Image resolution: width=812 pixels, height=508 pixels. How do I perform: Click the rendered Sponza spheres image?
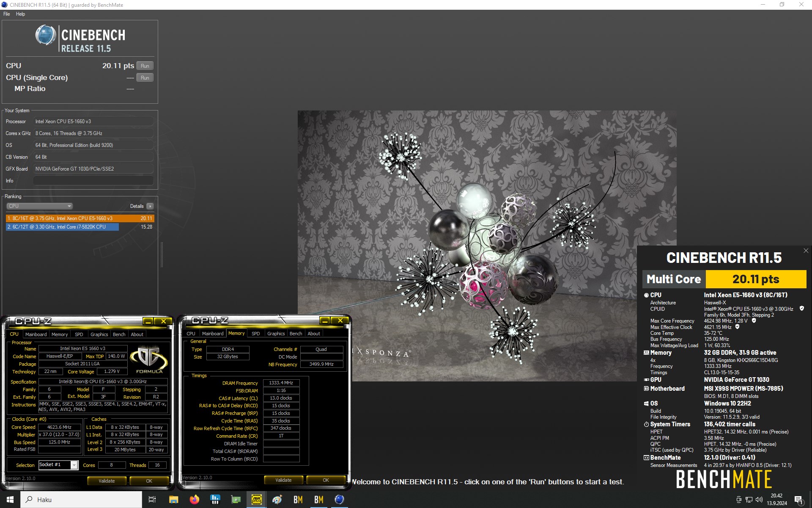pyautogui.click(x=486, y=246)
